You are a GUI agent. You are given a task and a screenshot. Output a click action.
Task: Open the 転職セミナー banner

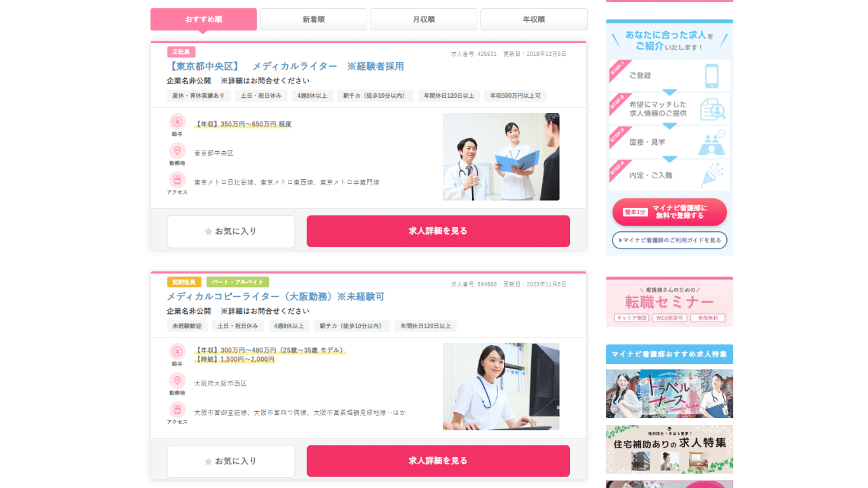click(x=670, y=302)
